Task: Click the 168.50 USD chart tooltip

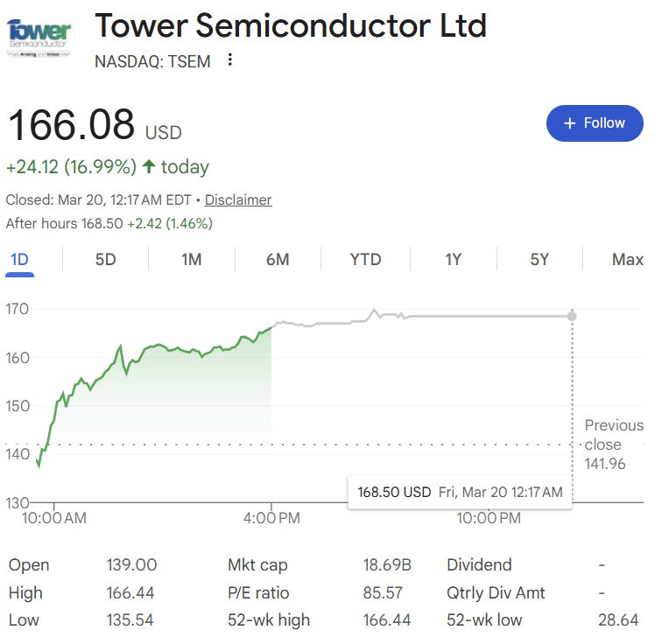Action: click(x=460, y=492)
